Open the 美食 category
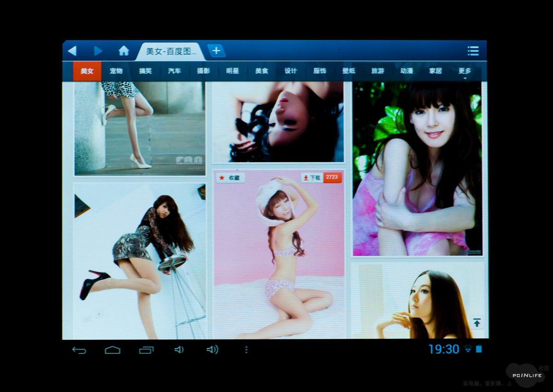The image size is (553, 392). [x=261, y=71]
